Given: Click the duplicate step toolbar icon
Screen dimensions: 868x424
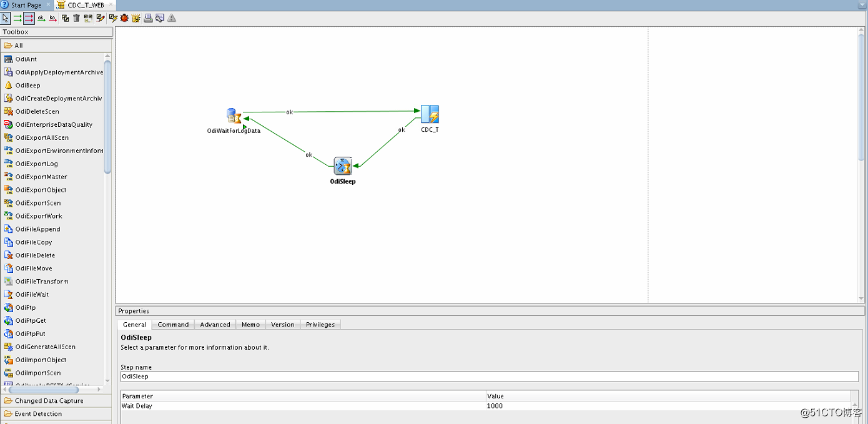Looking at the screenshot, I should point(65,18).
